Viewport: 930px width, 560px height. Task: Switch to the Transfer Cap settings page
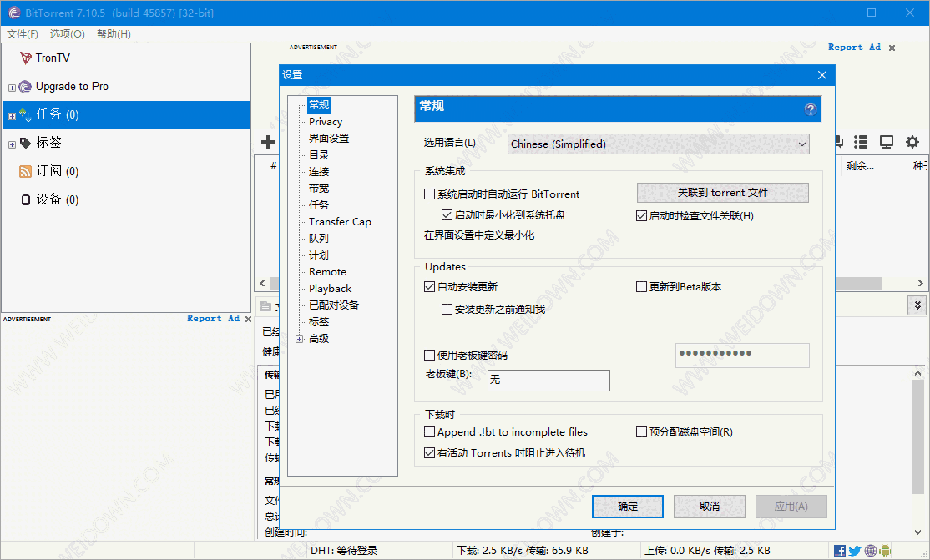click(339, 221)
